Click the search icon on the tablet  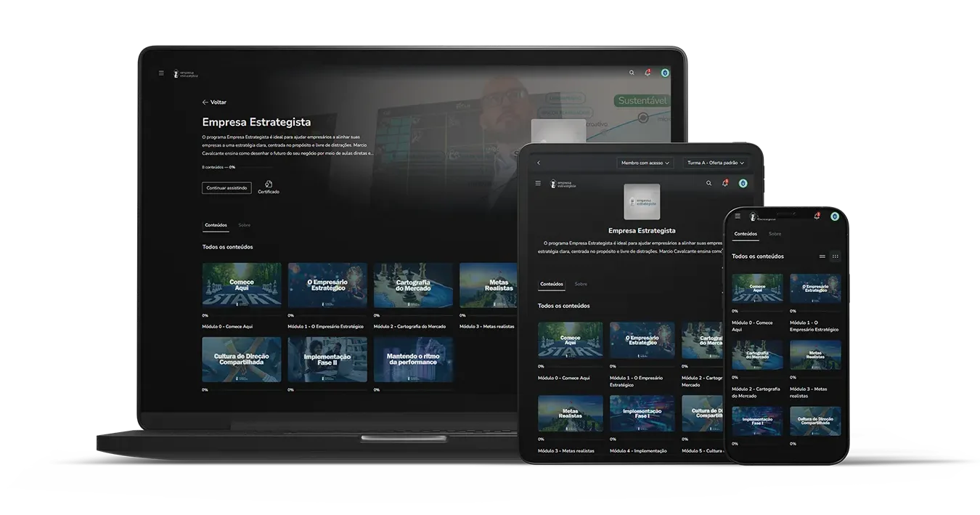click(709, 183)
